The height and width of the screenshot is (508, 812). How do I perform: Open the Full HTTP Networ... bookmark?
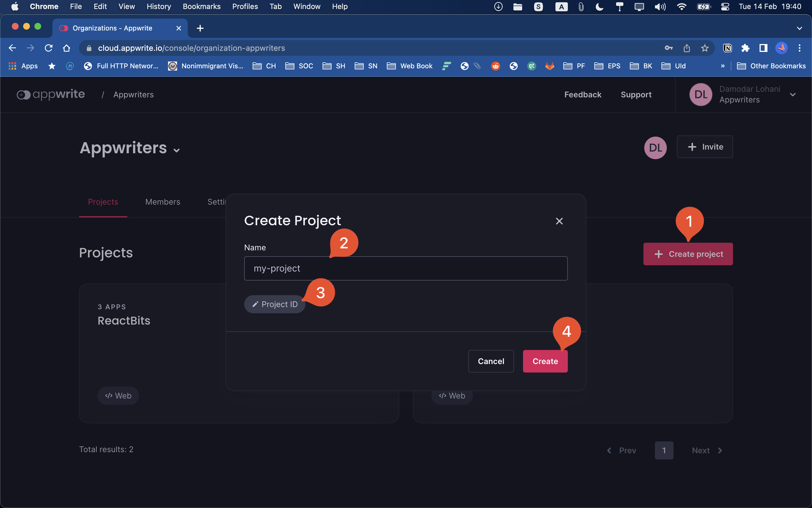coord(121,66)
